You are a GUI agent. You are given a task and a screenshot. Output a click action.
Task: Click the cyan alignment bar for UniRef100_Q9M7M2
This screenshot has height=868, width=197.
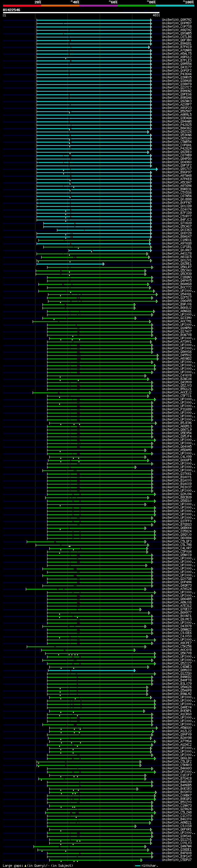pos(94,20)
